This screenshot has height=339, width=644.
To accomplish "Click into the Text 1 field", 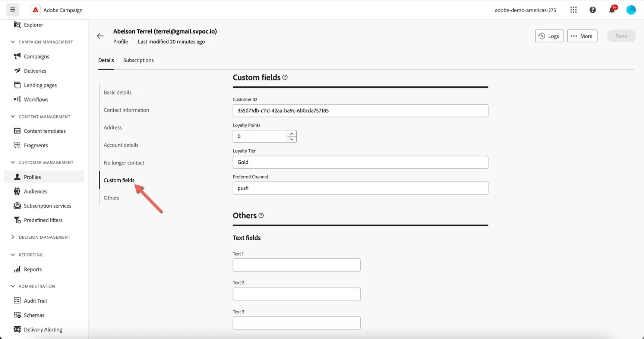I will coord(297,265).
